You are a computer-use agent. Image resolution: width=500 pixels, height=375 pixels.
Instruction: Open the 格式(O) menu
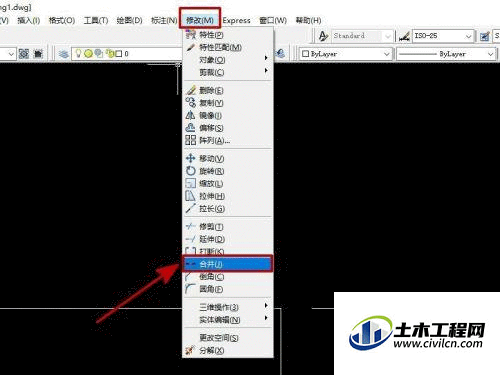[62, 20]
